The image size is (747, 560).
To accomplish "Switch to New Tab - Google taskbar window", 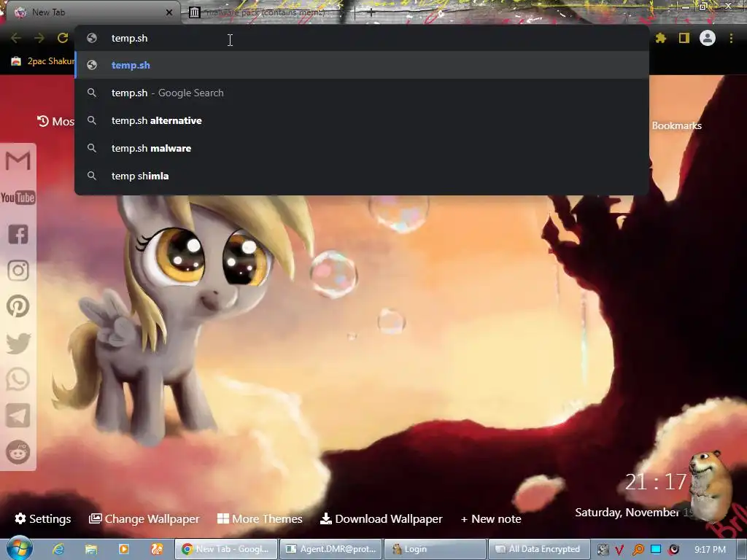I will (226, 549).
